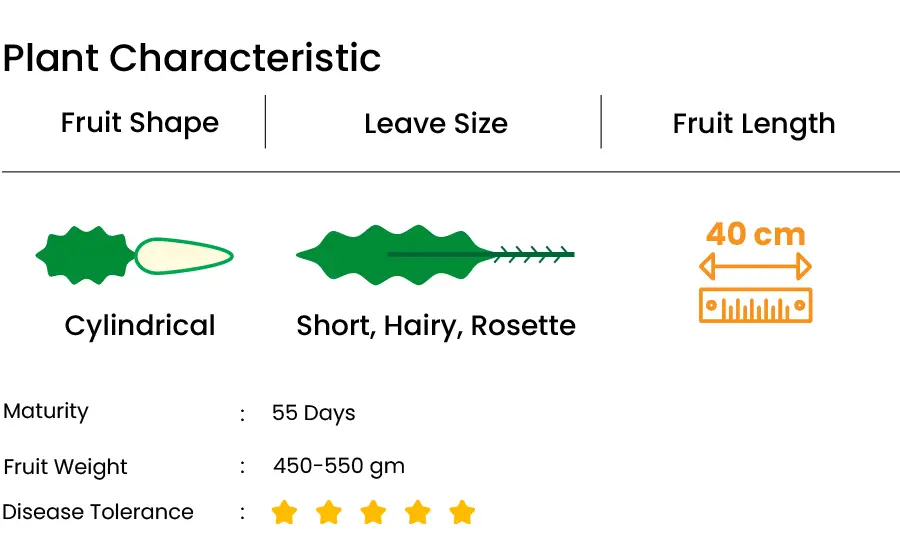
Task: Select the first disease tolerance star
Action: coord(284,512)
